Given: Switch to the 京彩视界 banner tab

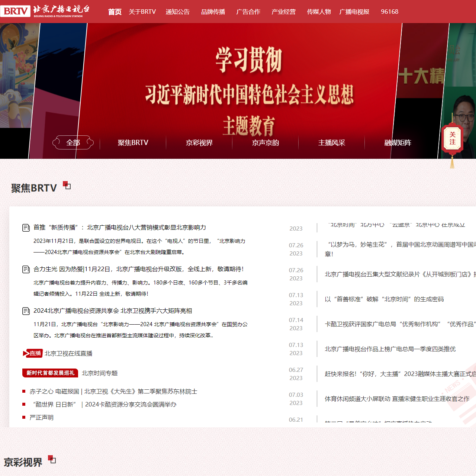Looking at the screenshot, I should [x=199, y=143].
